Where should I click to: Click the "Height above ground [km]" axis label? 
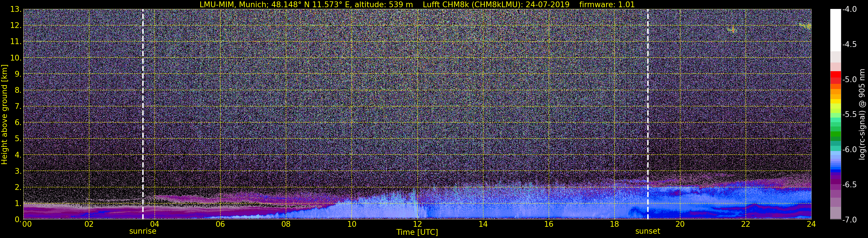(4, 115)
